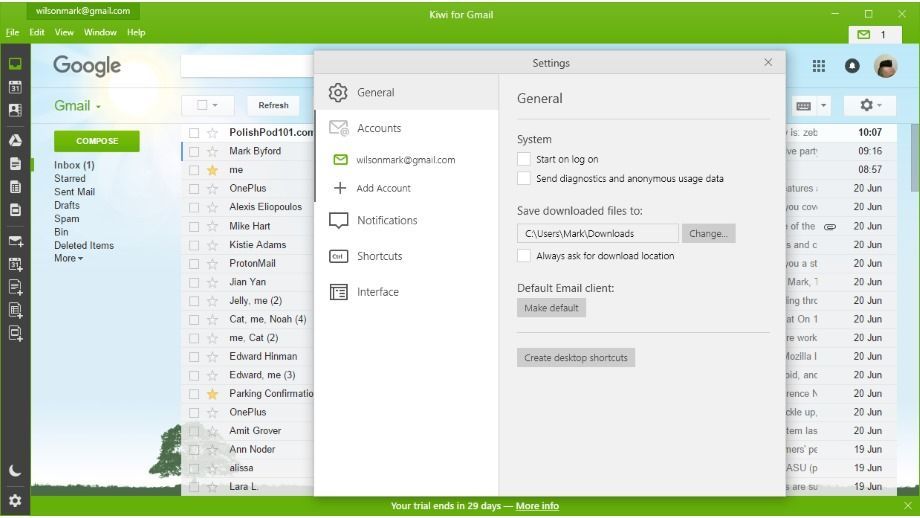Click the unread mail counter badge
This screenshot has width=920, height=518.
click(x=875, y=35)
